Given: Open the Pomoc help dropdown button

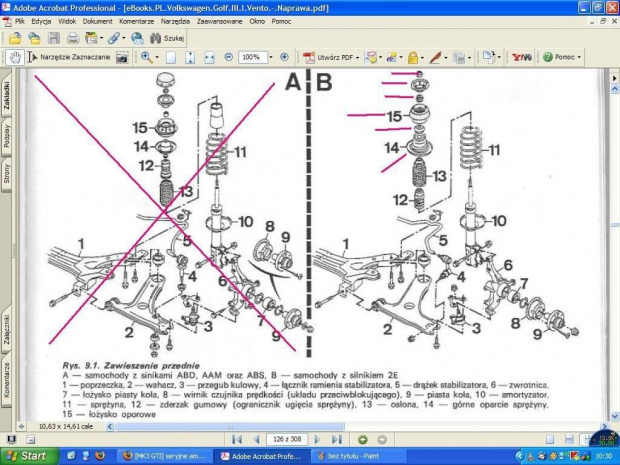Looking at the screenshot, I should point(561,57).
